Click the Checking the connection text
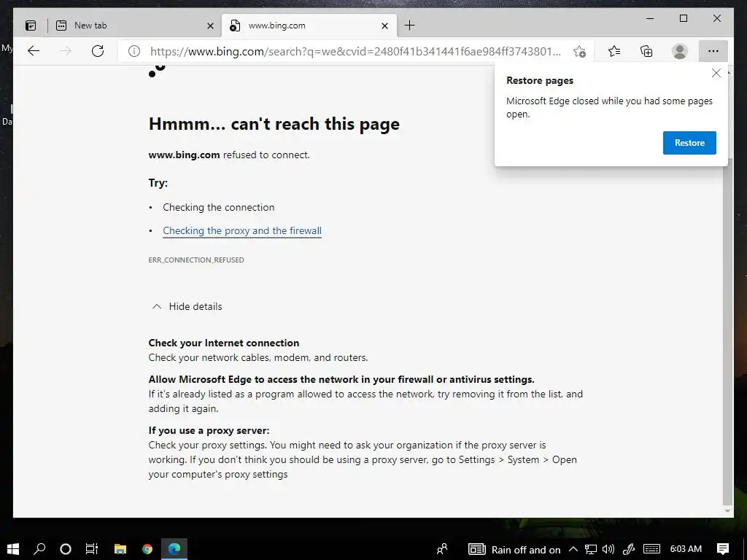 [x=219, y=208]
